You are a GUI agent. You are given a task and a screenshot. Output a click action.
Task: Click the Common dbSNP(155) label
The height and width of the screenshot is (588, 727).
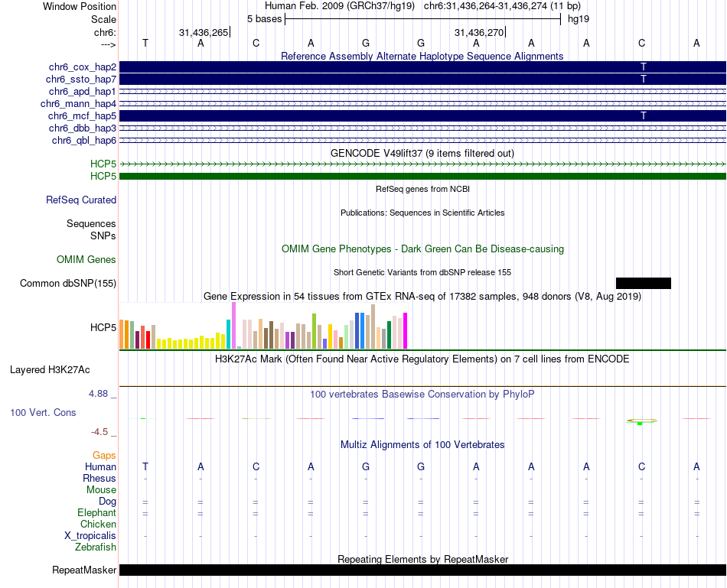coord(68,283)
